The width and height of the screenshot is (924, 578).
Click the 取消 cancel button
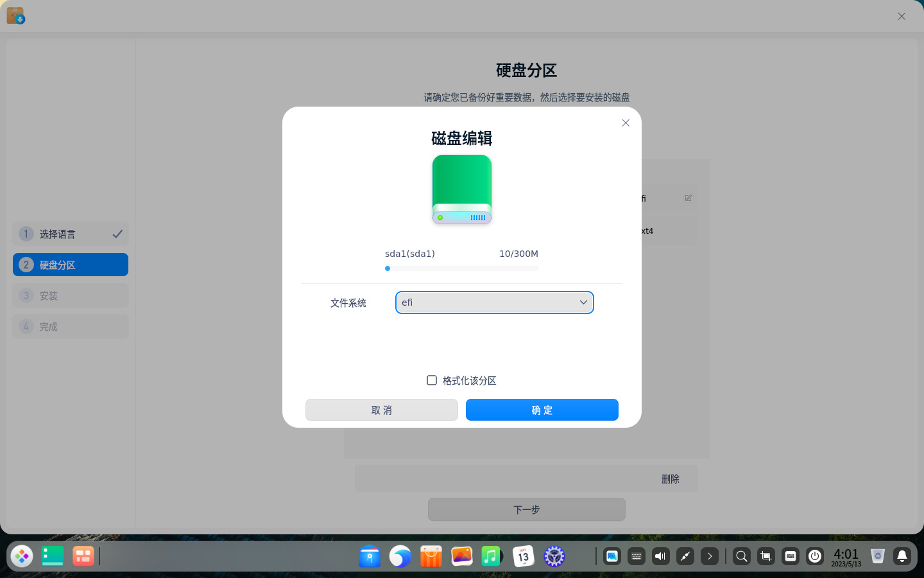(x=381, y=410)
